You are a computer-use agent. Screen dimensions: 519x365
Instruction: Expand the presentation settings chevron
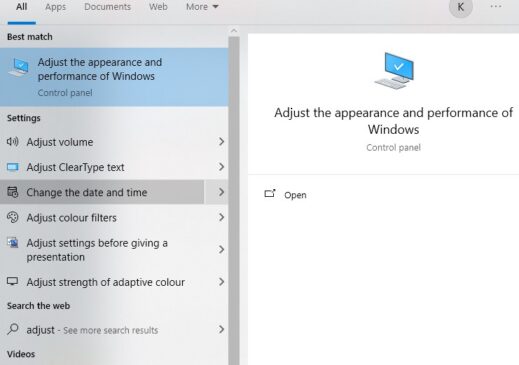(x=221, y=250)
